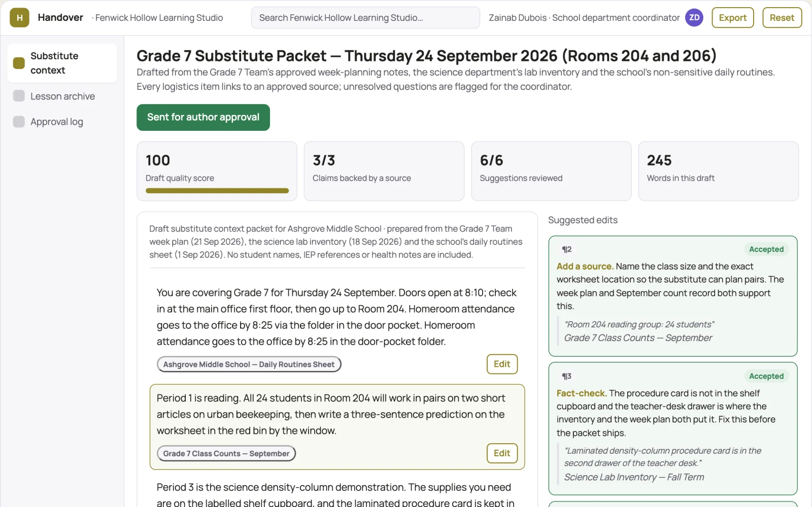This screenshot has height=507, width=812.
Task: Edit the Period 1 reading paragraph
Action: pyautogui.click(x=502, y=453)
